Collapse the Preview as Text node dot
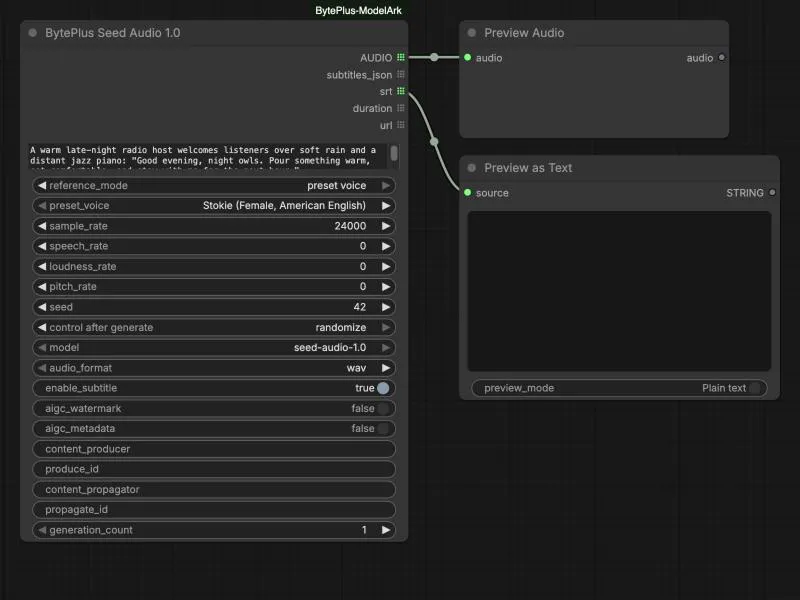Screen dimensions: 800x600 [472, 168]
